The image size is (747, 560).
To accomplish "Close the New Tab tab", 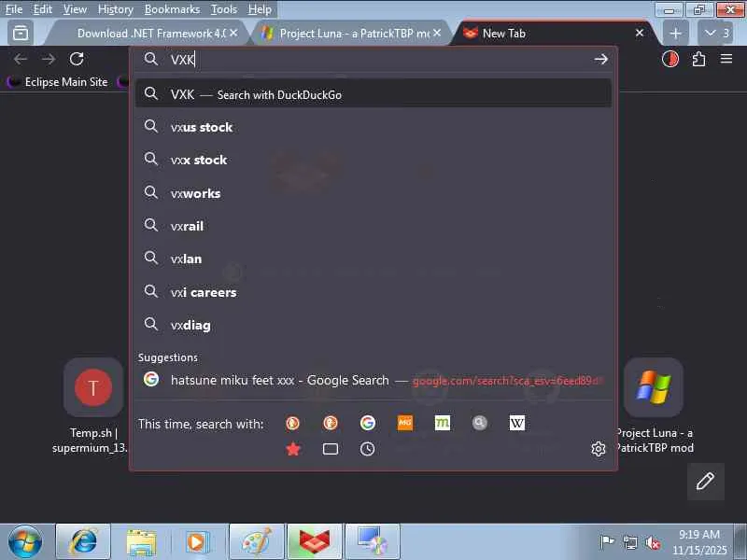I will point(640,33).
